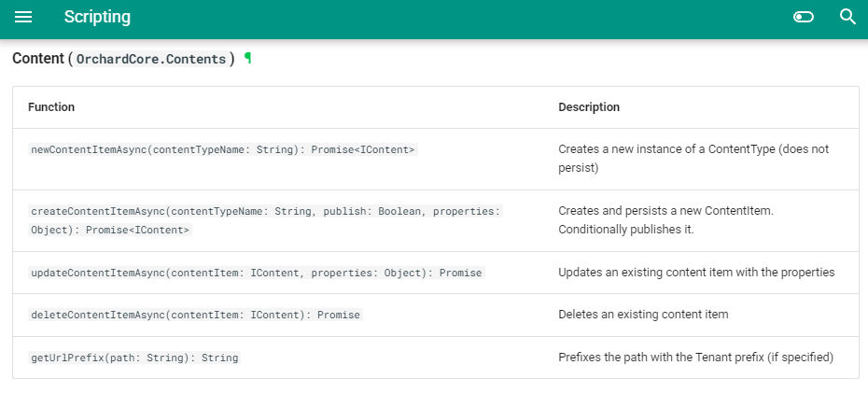Click description 'Deletes an existing content item'

(643, 315)
